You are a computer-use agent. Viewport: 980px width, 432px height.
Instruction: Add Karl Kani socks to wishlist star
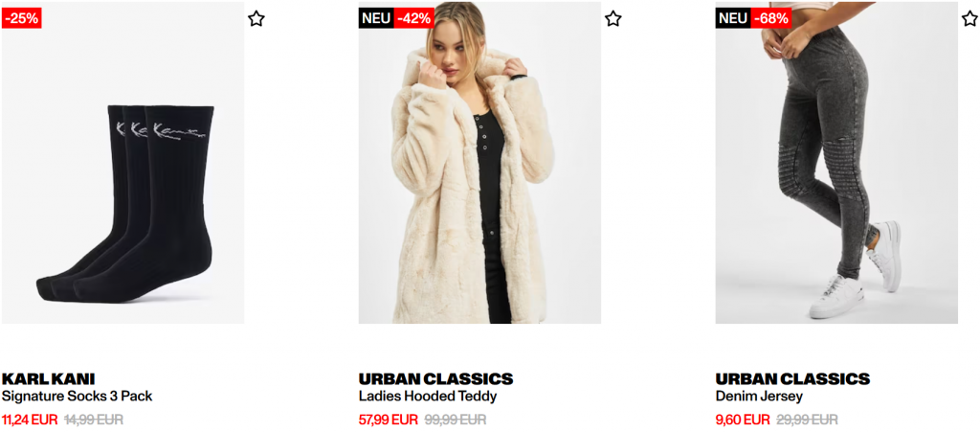256,19
